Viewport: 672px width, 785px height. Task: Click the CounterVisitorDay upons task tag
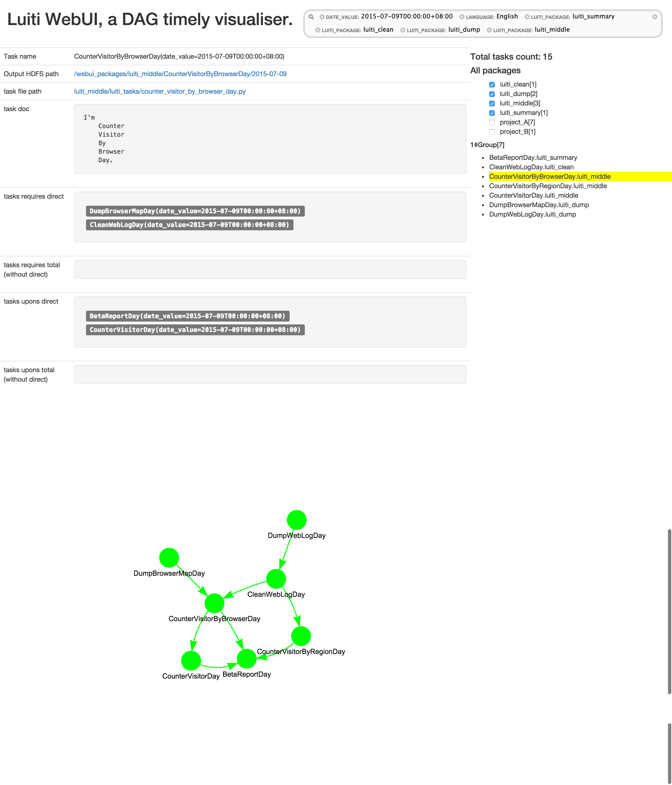click(195, 330)
